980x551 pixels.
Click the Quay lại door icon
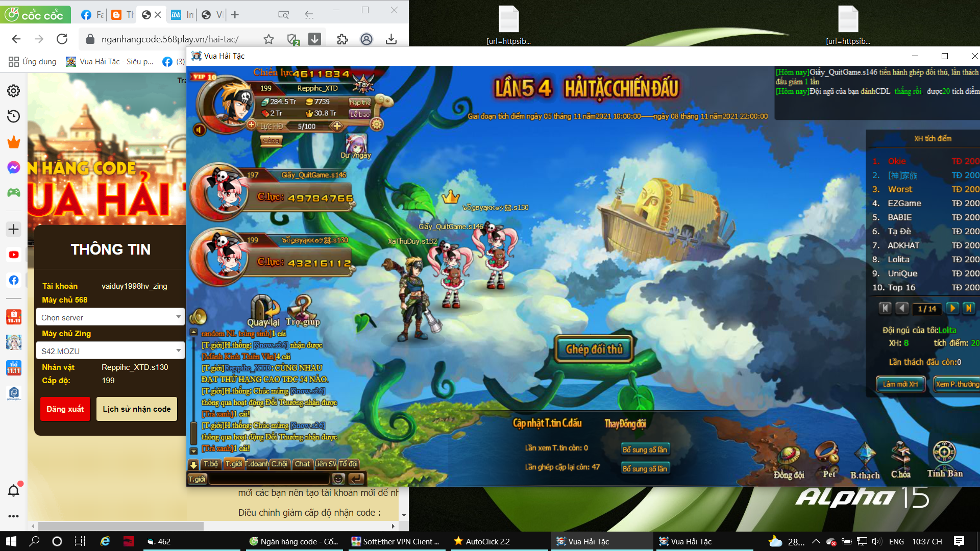tap(263, 310)
